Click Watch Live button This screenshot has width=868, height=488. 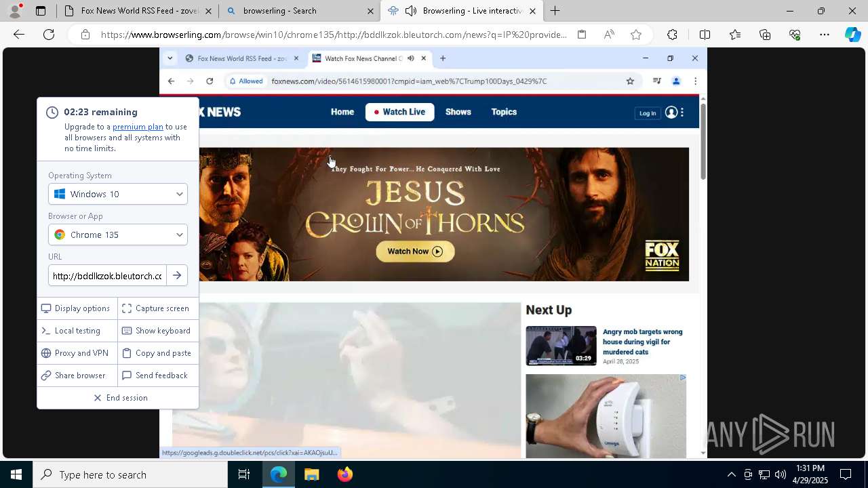(400, 112)
